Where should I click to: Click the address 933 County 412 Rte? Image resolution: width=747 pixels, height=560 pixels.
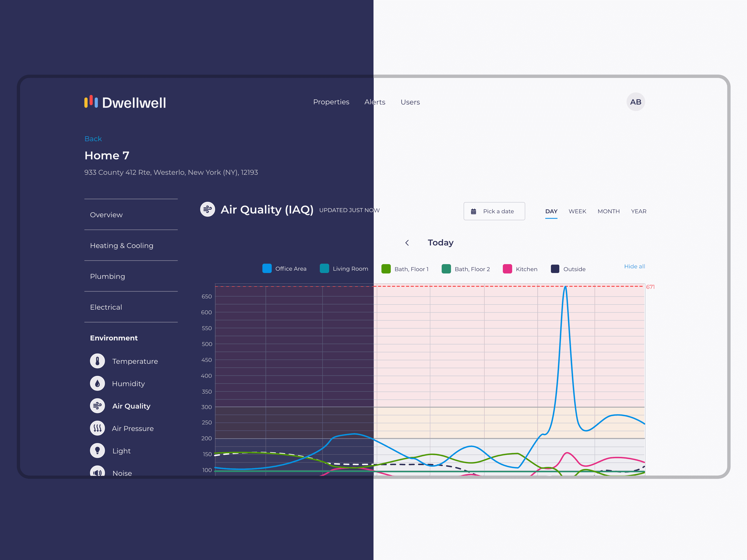click(171, 172)
